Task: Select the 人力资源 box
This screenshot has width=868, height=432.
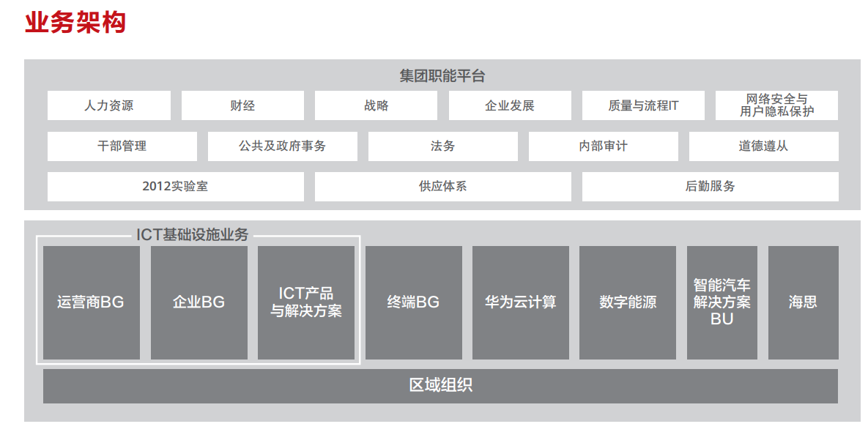Action: click(109, 105)
